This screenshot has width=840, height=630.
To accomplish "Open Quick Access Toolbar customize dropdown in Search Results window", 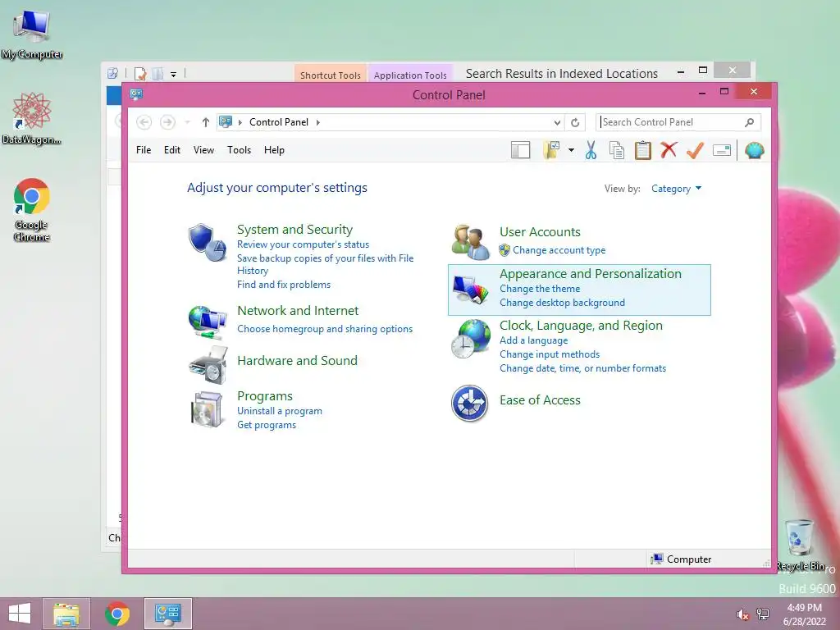I will click(x=174, y=75).
